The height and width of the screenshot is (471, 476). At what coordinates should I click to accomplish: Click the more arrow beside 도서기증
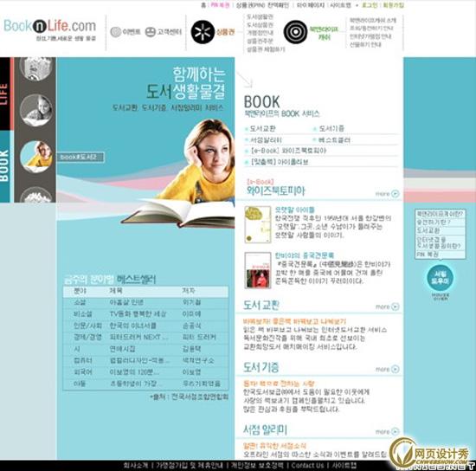(x=396, y=370)
